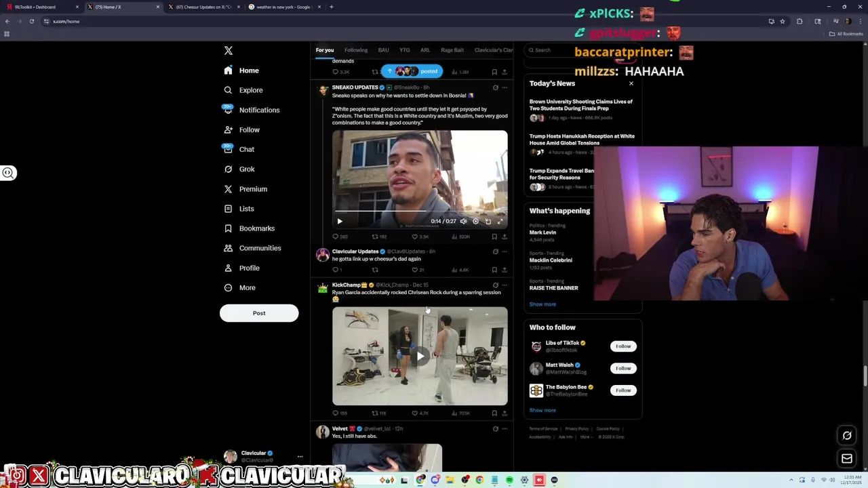This screenshot has width=868, height=488.
Task: Open more menu on KickChamp post
Action: pyautogui.click(x=505, y=285)
